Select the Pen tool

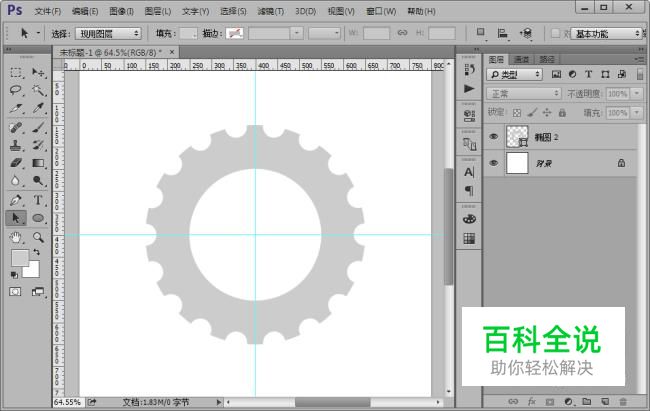point(16,200)
